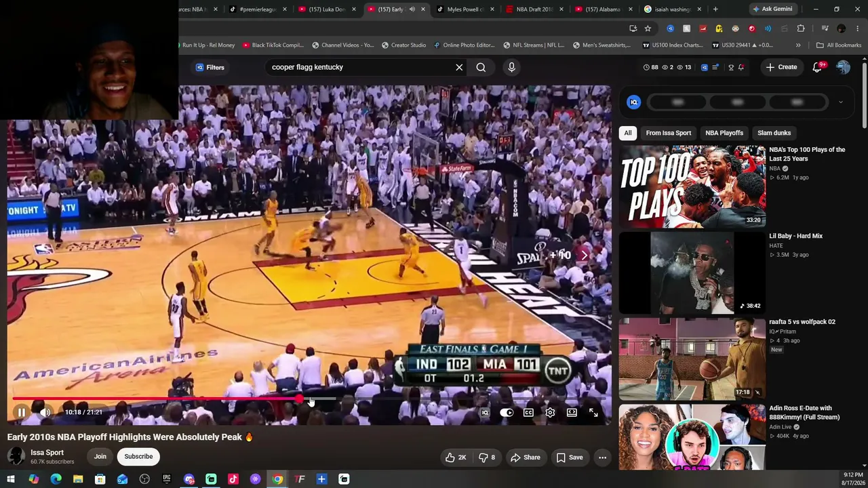Share the video
The width and height of the screenshot is (868, 488).
pos(525,457)
